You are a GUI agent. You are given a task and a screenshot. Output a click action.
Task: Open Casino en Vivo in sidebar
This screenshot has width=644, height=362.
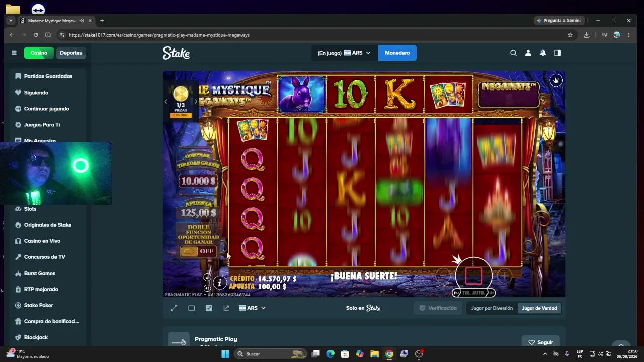tap(48, 241)
